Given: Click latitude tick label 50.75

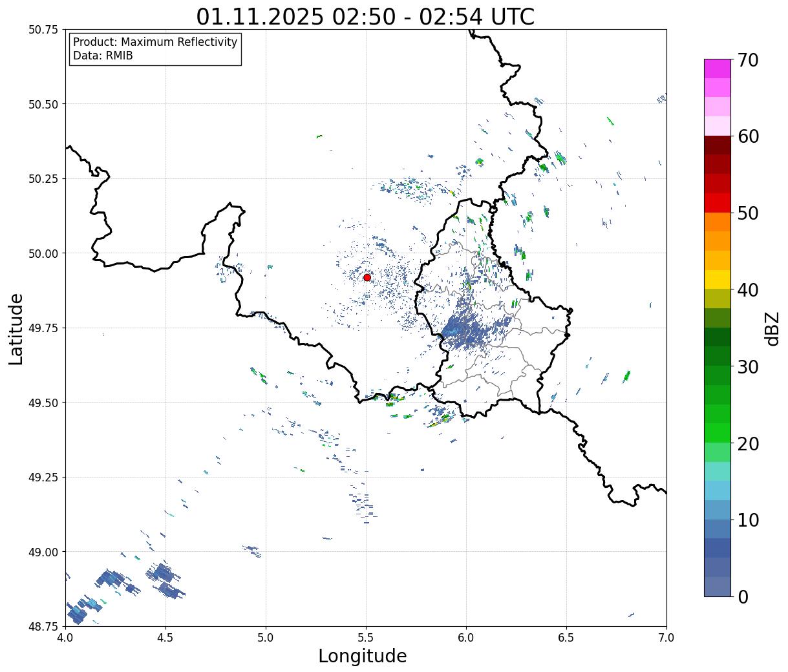Looking at the screenshot, I should [43, 30].
